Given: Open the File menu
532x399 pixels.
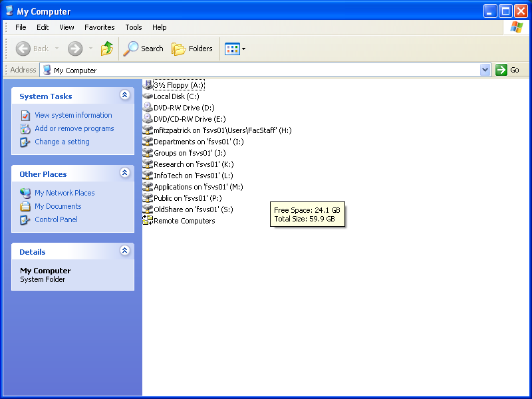Looking at the screenshot, I should pos(21,27).
